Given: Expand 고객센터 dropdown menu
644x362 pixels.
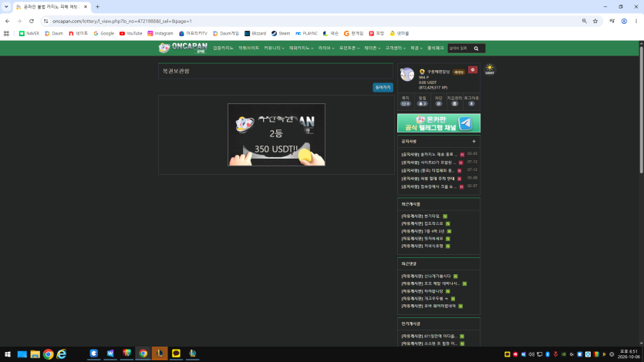Looking at the screenshot, I should (x=395, y=48).
